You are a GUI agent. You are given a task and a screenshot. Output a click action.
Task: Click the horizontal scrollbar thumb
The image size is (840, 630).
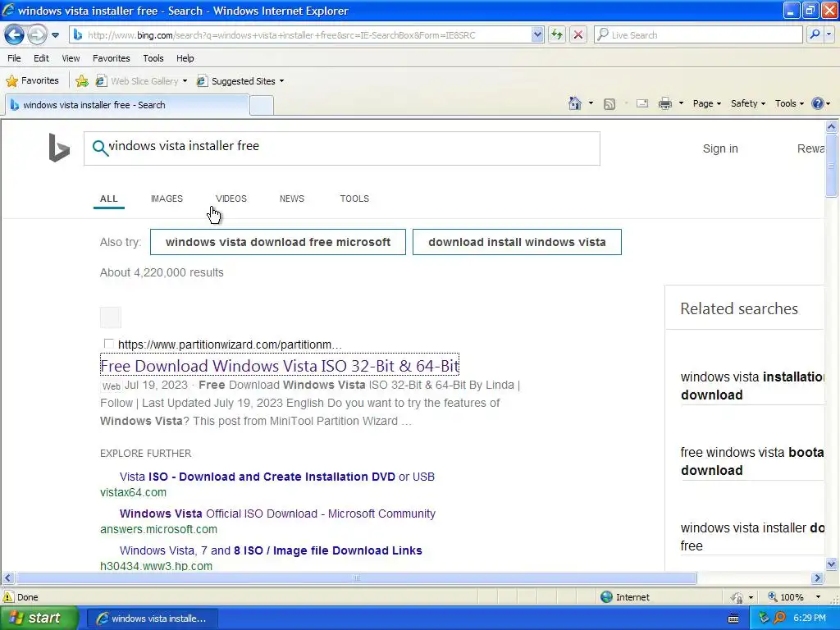pos(356,578)
